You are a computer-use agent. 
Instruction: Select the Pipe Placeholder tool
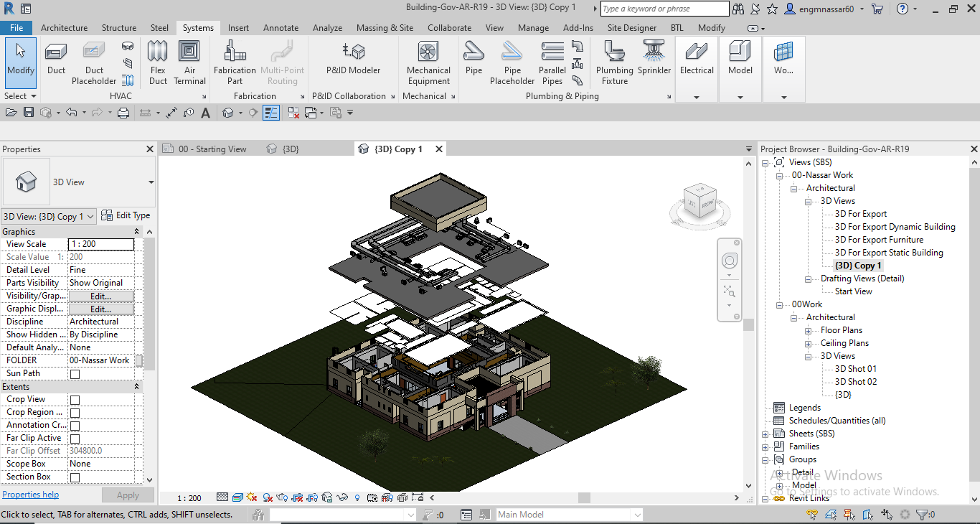tap(512, 62)
